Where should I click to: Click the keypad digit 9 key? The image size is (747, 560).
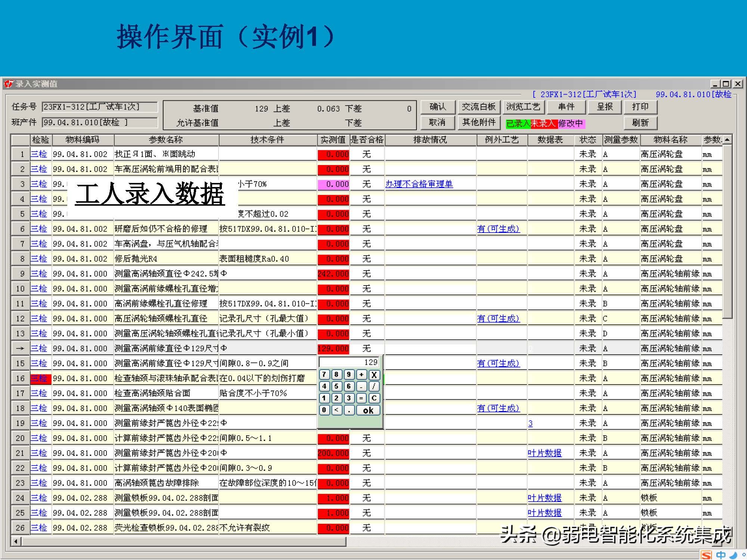click(349, 374)
